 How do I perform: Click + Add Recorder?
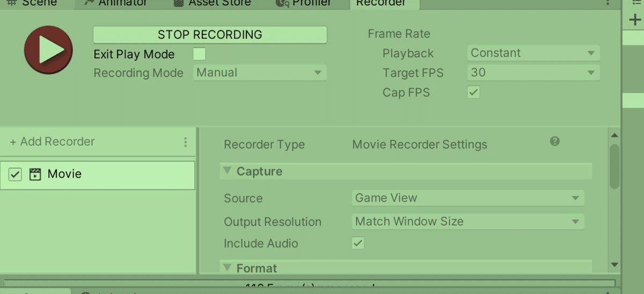click(52, 142)
